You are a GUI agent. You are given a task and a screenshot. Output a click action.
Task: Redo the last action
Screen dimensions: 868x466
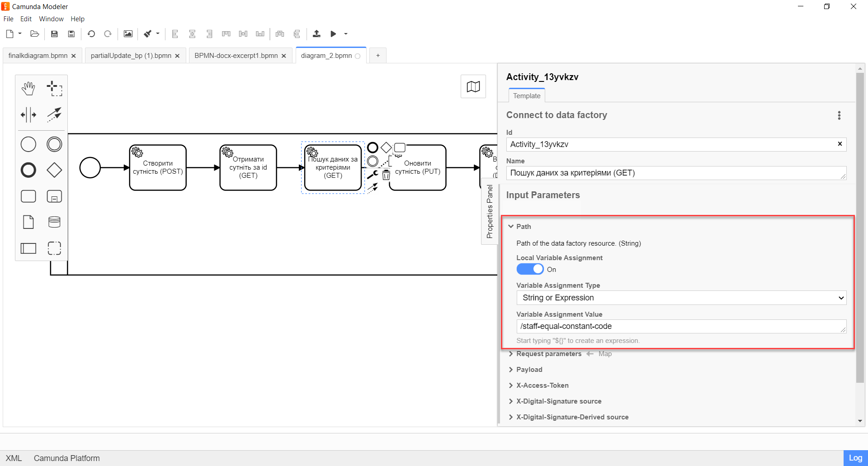pos(108,34)
